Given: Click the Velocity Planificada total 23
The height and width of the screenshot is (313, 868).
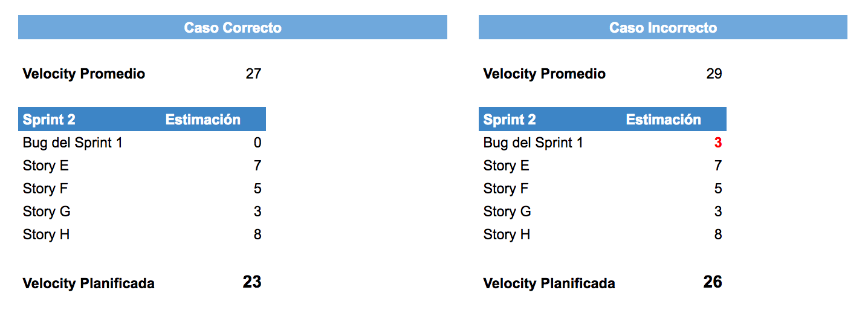Looking at the screenshot, I should coord(252,282).
